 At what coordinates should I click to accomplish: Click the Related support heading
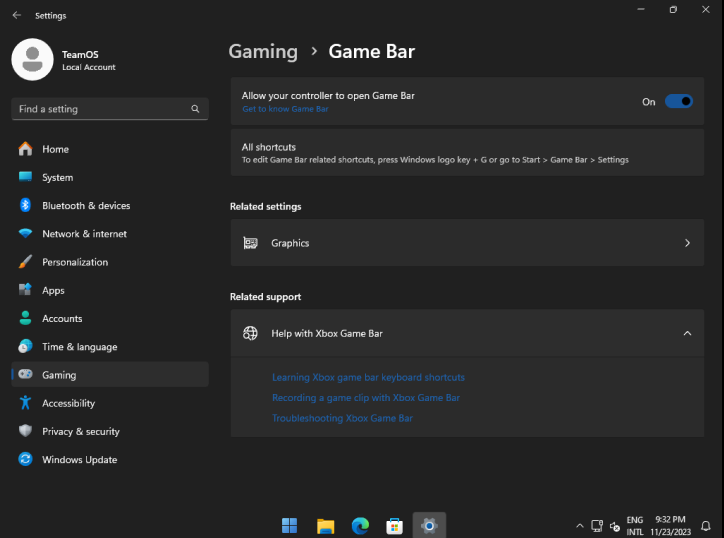point(265,296)
